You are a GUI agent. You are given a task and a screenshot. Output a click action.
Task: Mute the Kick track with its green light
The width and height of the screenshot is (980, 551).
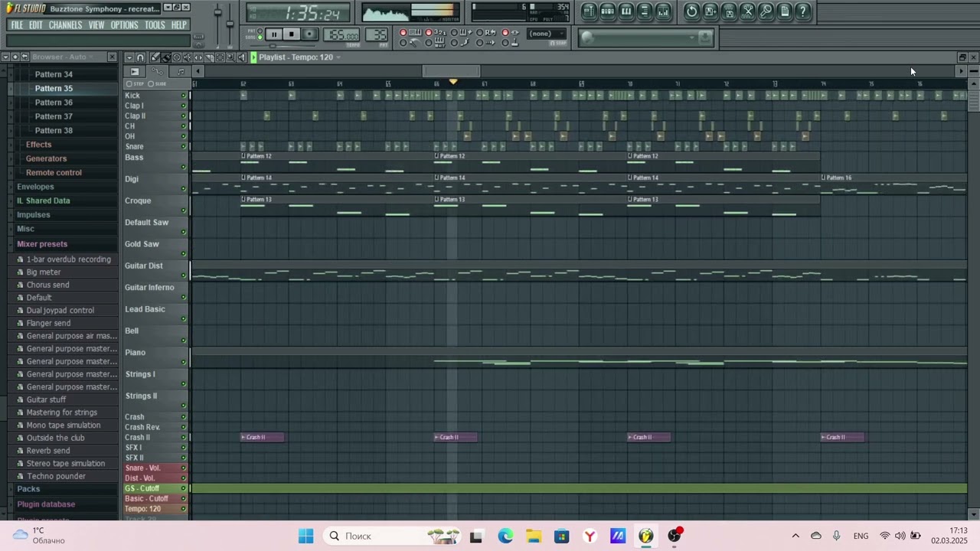coord(184,96)
